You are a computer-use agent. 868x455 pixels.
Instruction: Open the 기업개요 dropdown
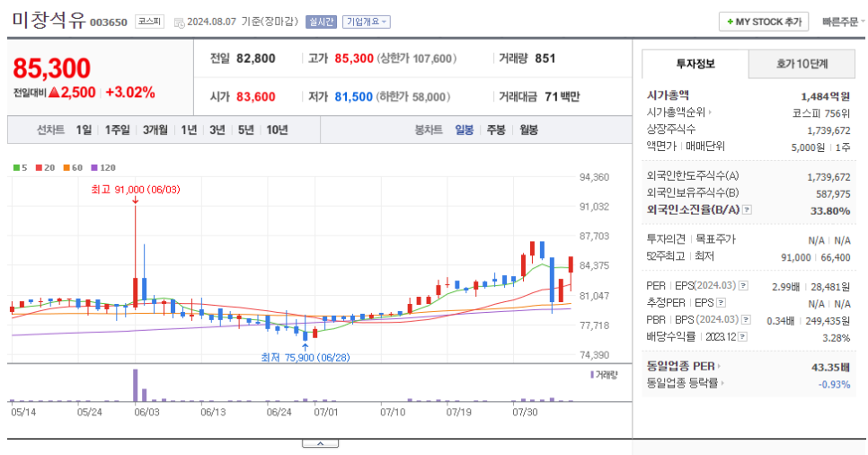367,22
